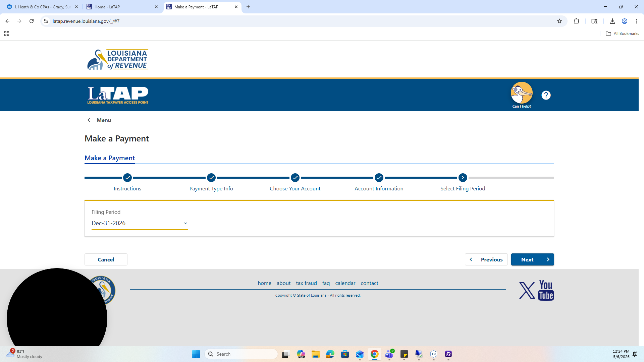This screenshot has height=362, width=644.
Task: Click the Account Information step checkmark
Action: (x=379, y=178)
